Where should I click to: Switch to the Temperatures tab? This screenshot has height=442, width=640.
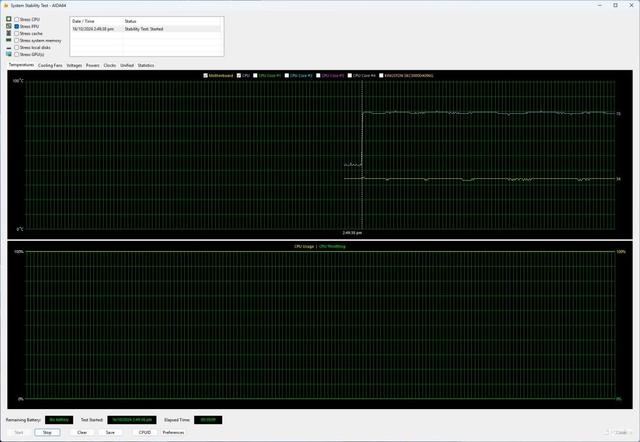click(22, 65)
